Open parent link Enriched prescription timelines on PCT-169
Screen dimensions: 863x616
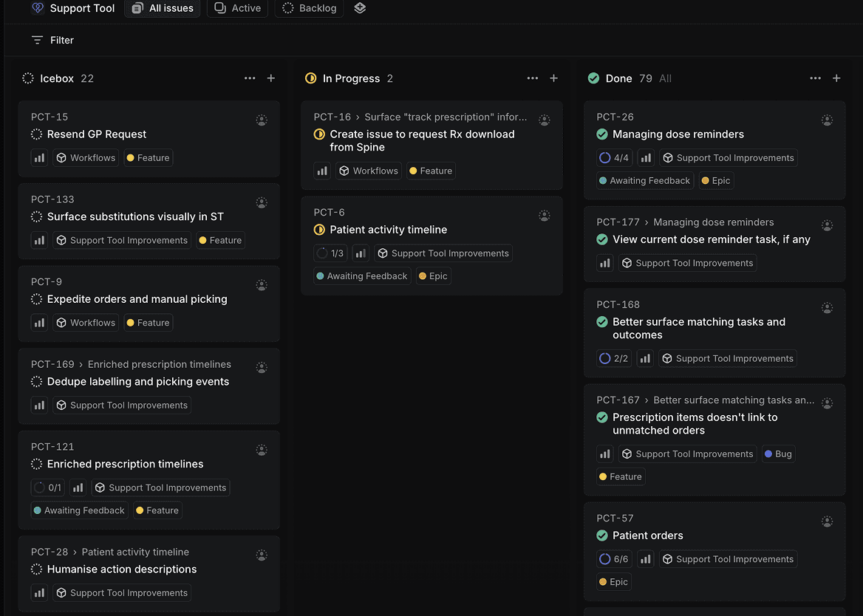click(159, 365)
